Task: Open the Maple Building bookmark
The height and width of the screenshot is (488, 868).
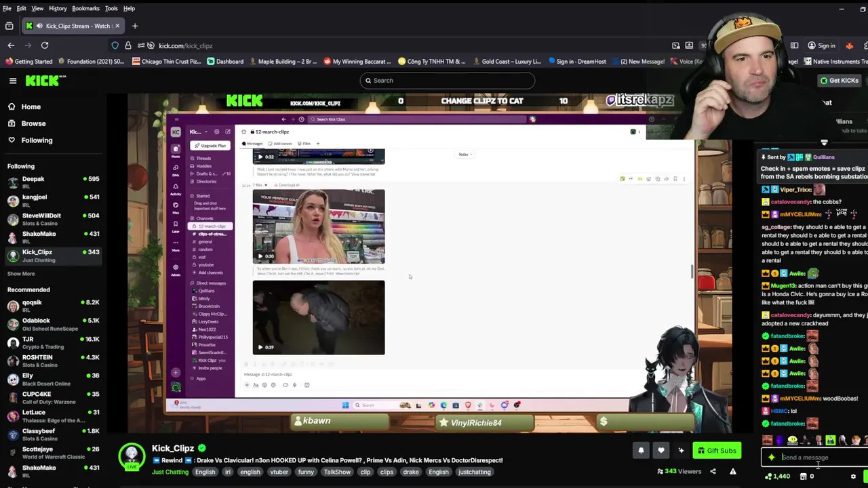Action: point(283,61)
